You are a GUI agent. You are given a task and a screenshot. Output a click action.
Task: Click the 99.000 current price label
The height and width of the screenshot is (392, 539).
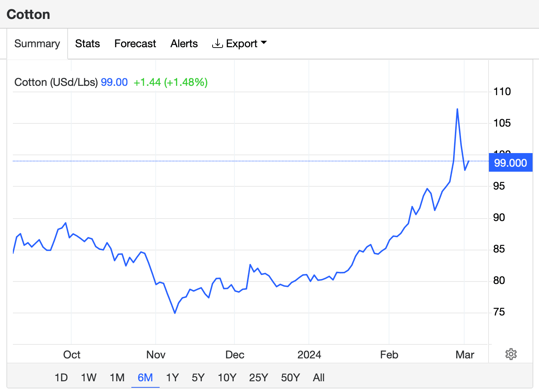pos(510,163)
